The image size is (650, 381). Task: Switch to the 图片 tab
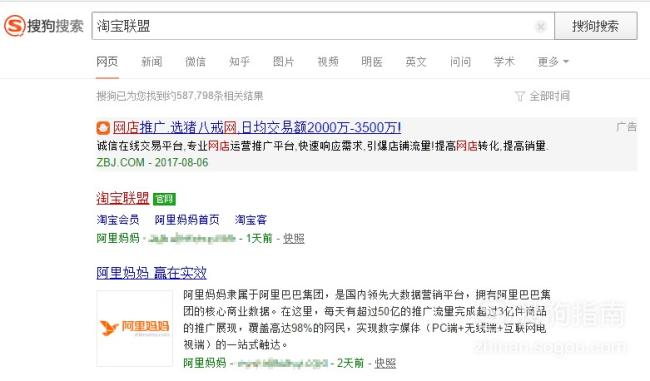point(284,62)
